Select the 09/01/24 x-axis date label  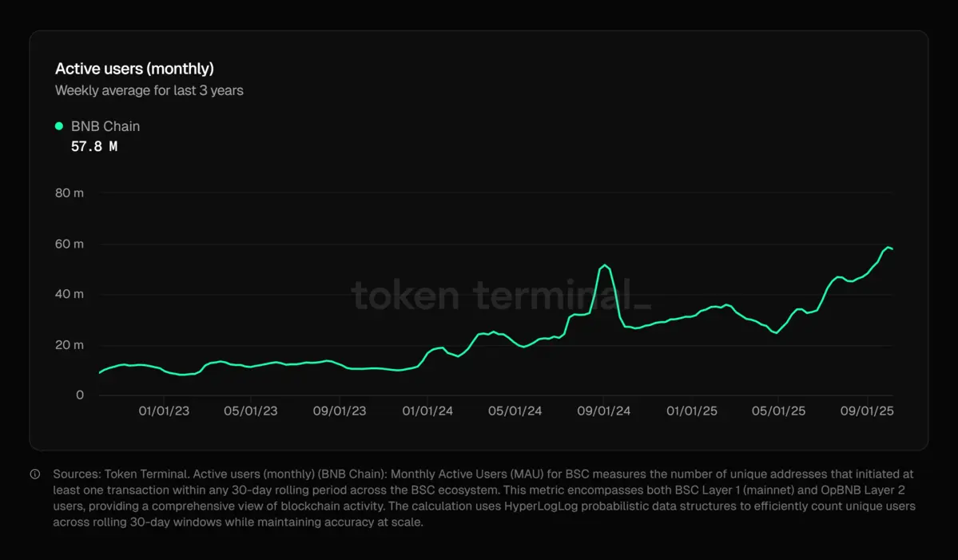[603, 411]
